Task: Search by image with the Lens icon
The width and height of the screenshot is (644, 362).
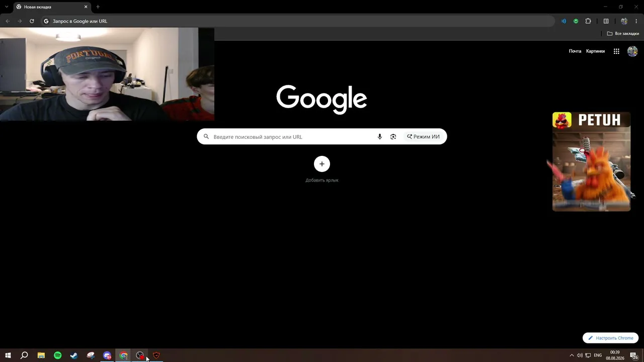Action: coord(393,137)
